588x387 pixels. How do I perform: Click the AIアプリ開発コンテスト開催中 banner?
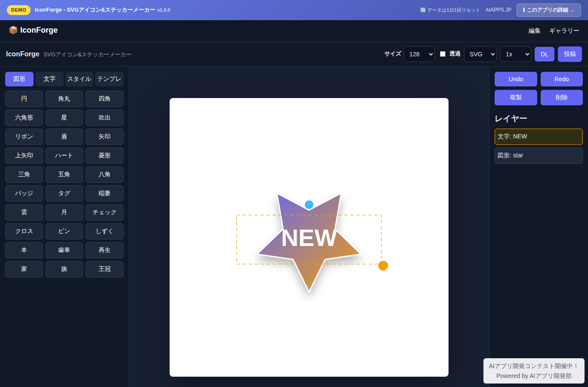pos(534,371)
